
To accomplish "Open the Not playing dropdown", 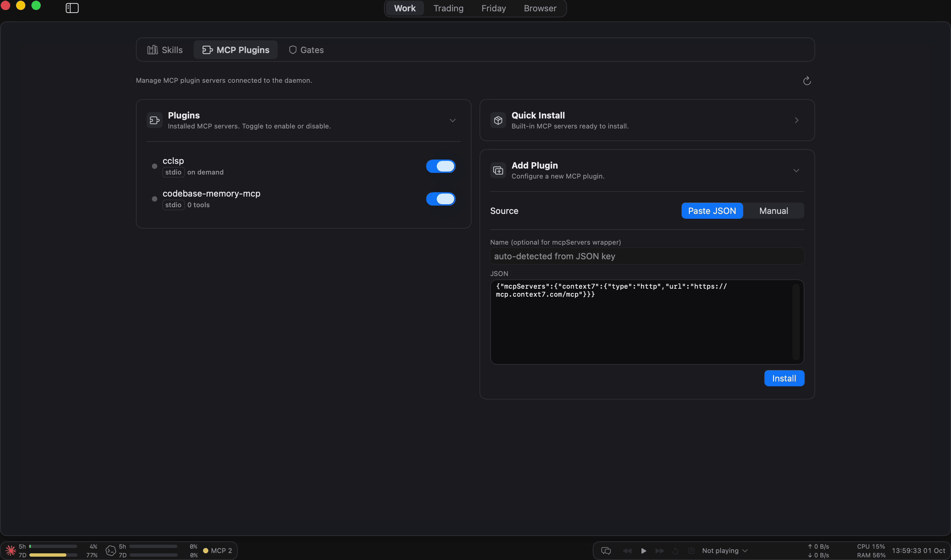I will [x=725, y=551].
